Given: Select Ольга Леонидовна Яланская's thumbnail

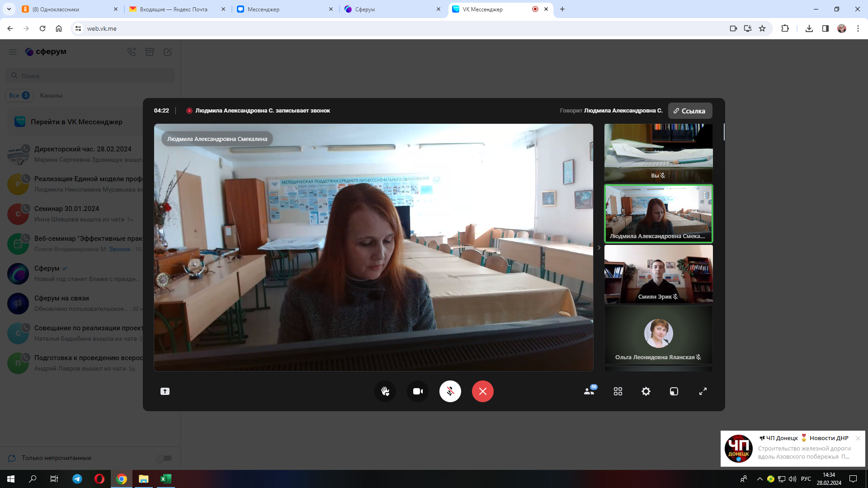Looking at the screenshot, I should point(659,334).
